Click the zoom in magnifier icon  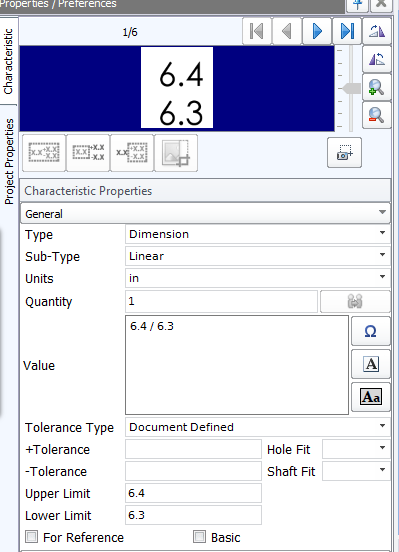coord(376,87)
